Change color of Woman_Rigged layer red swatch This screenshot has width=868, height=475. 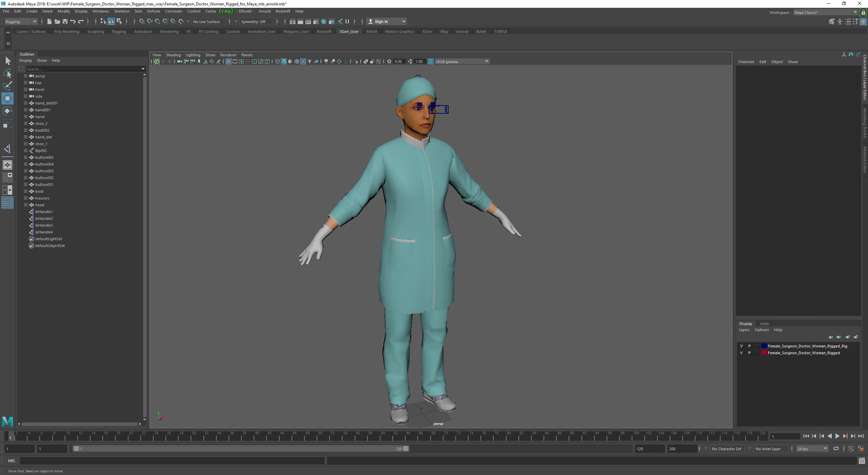click(x=764, y=353)
